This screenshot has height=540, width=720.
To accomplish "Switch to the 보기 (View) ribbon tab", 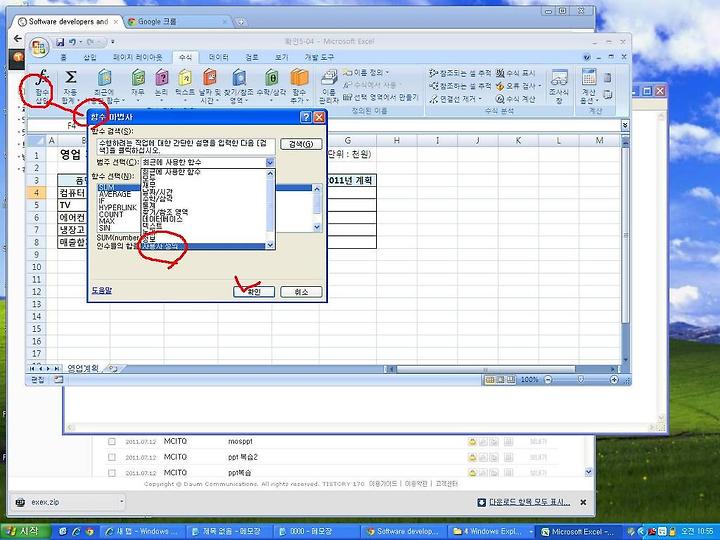I will pyautogui.click(x=281, y=57).
